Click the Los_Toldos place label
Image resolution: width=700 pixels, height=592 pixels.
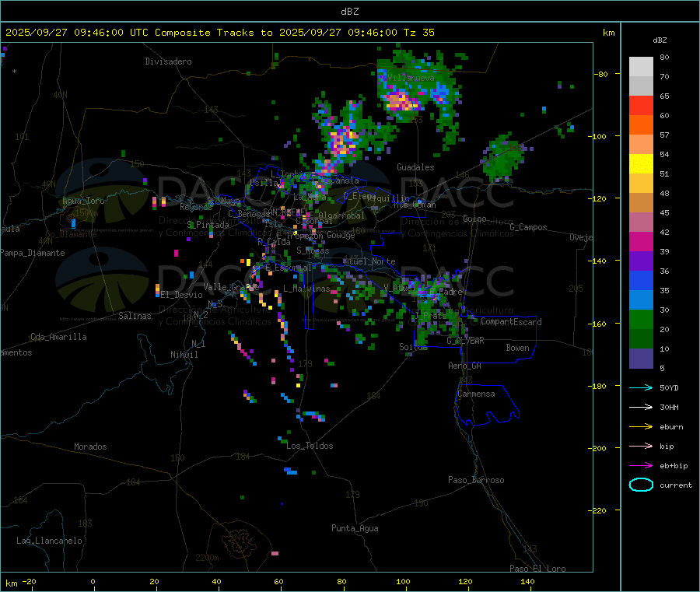click(x=310, y=446)
